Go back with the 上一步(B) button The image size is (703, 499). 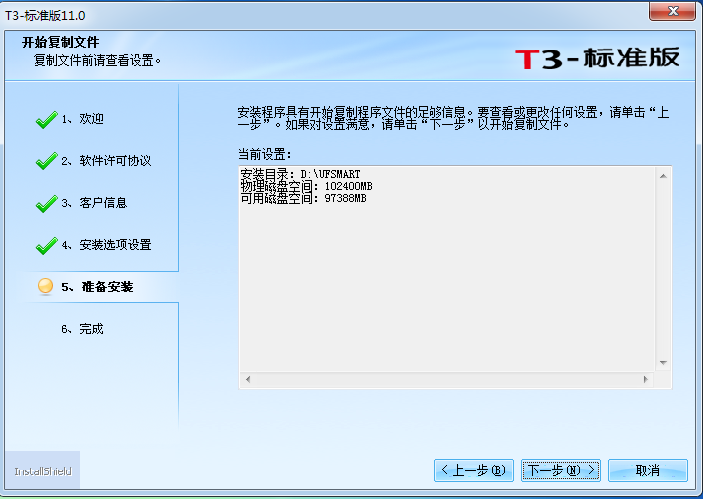(473, 470)
